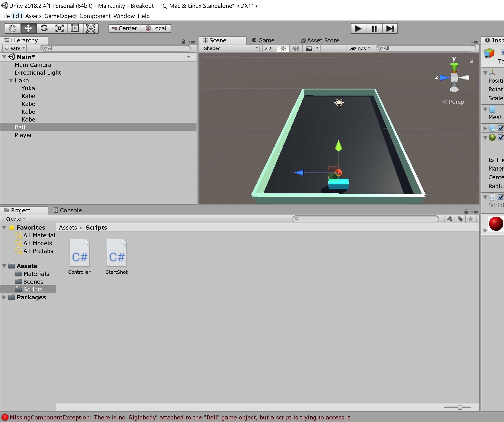Select the Ball object in Hierarchy
This screenshot has height=422, width=504.
point(98,127)
